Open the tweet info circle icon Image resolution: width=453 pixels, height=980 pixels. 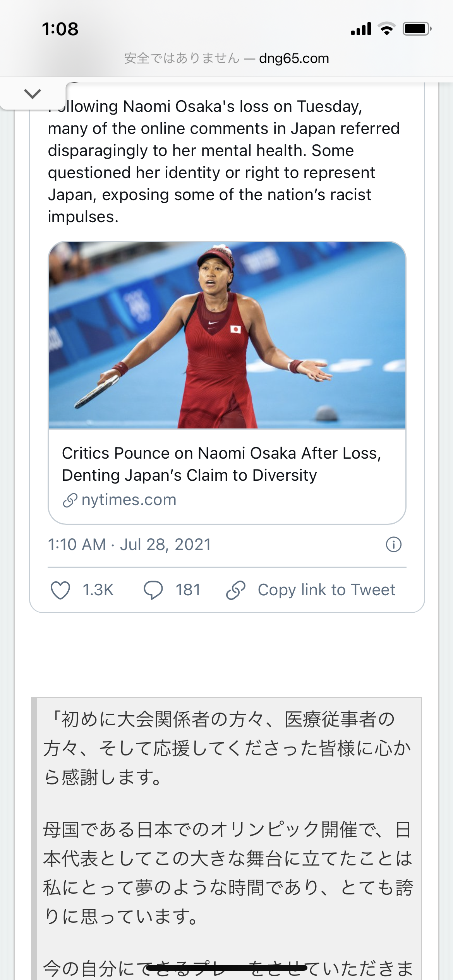[x=394, y=545]
